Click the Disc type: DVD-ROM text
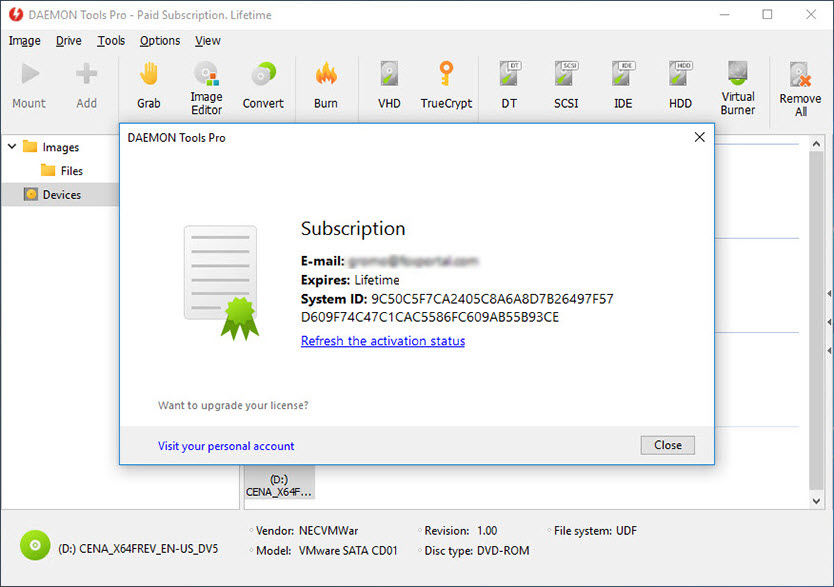 click(477, 551)
